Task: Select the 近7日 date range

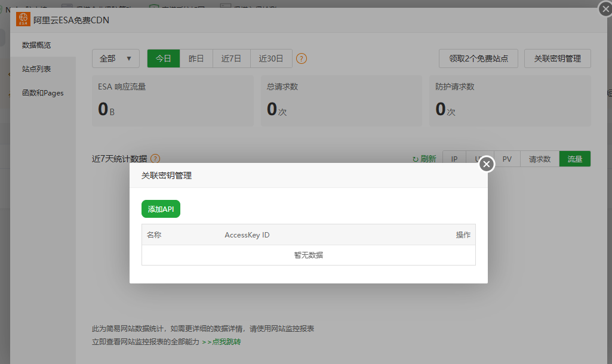Action: 231,58
